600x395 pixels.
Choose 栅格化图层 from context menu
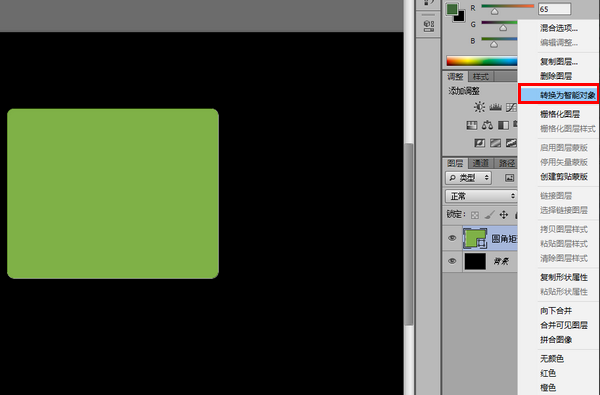click(560, 114)
